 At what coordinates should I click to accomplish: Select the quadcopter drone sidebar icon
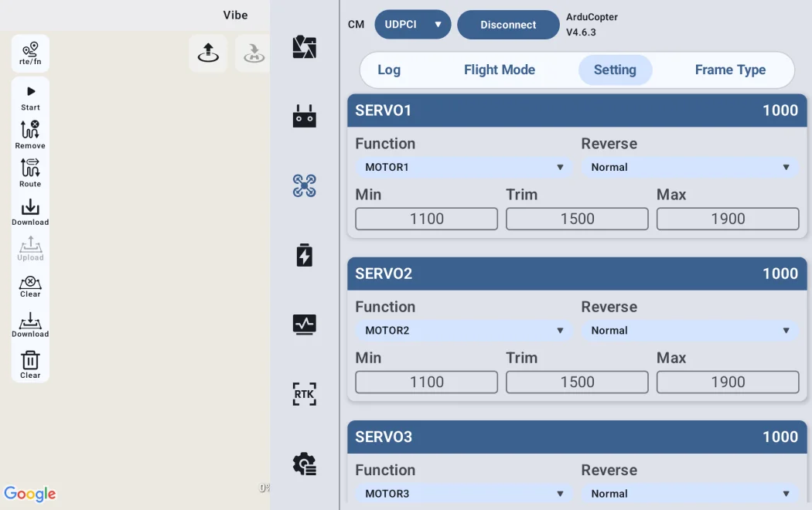click(305, 185)
